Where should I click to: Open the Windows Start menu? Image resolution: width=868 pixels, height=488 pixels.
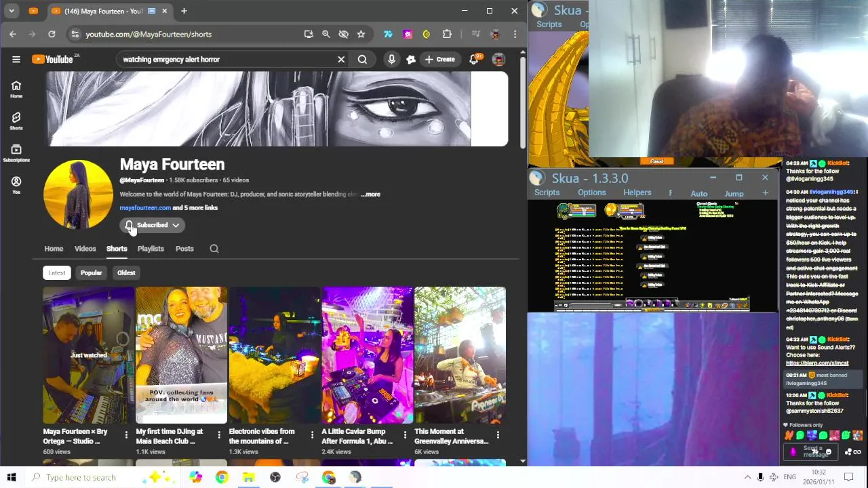[12, 477]
